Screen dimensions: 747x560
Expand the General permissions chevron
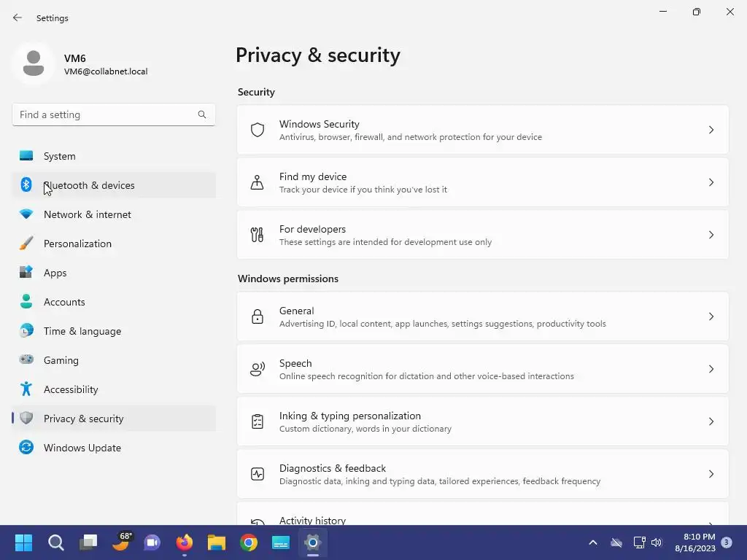click(x=711, y=316)
